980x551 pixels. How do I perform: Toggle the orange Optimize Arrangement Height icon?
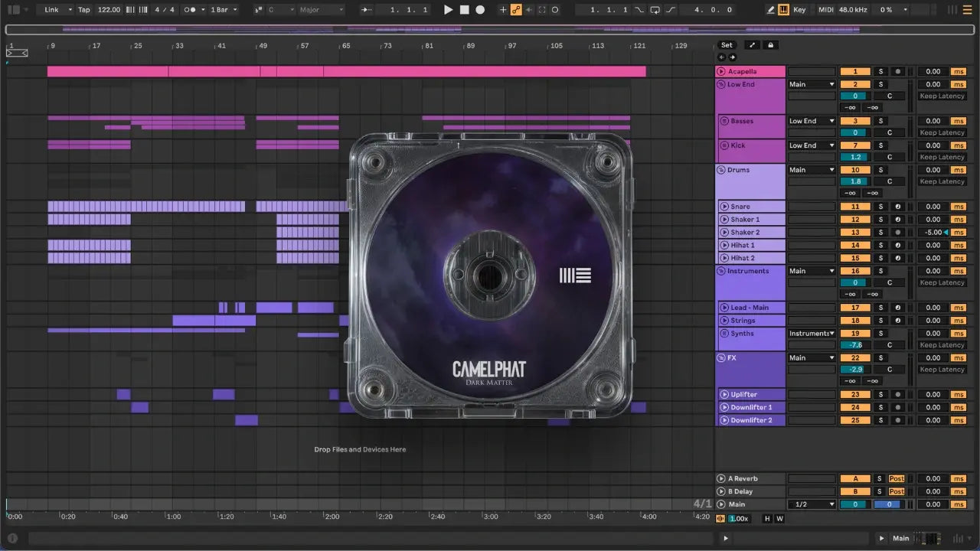click(719, 519)
